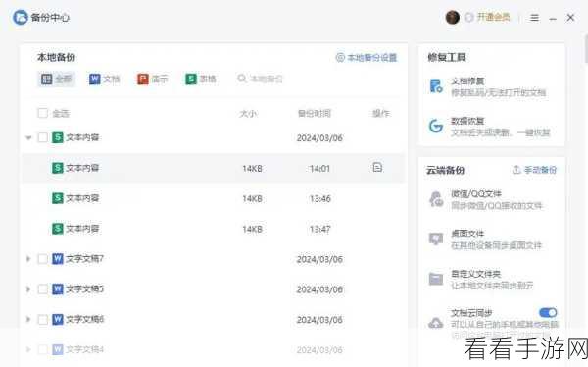Tick the checkbox for 文字文稿6

pos(43,320)
